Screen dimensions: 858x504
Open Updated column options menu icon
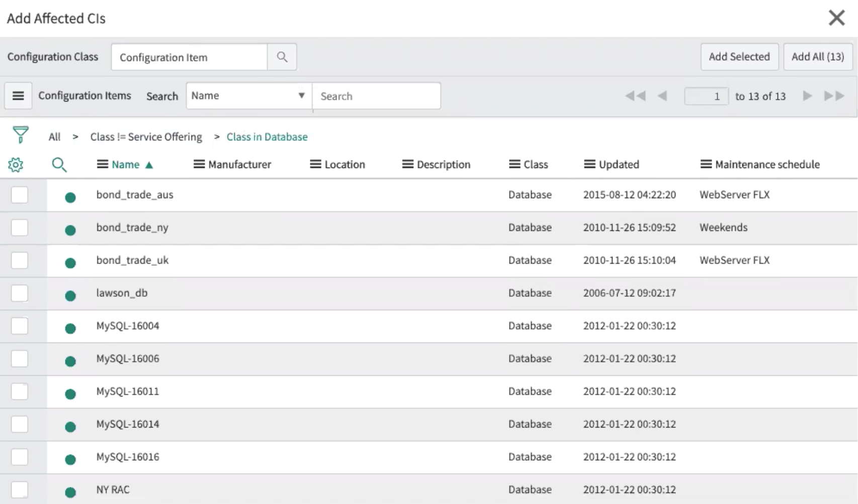pos(589,164)
